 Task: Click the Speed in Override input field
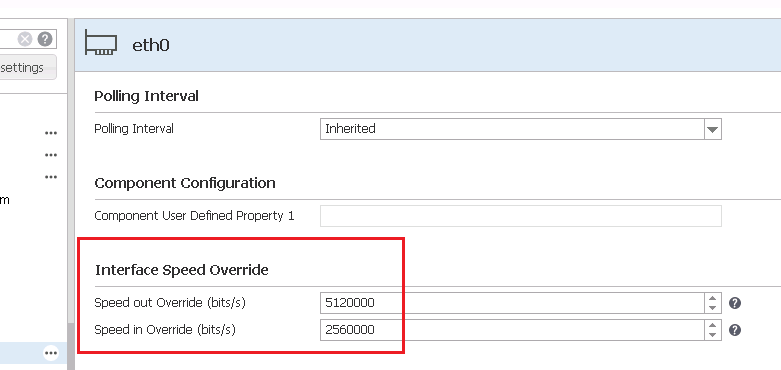pyautogui.click(x=513, y=330)
